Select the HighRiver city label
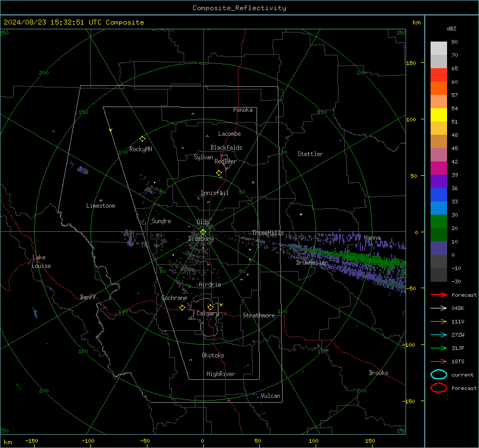479x448 pixels. [x=221, y=374]
